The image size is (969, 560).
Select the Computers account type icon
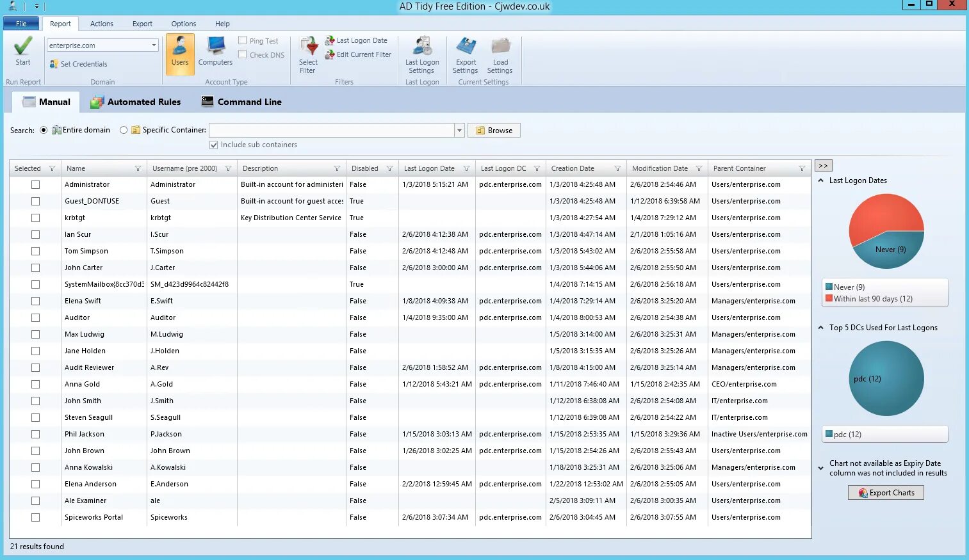pos(216,46)
